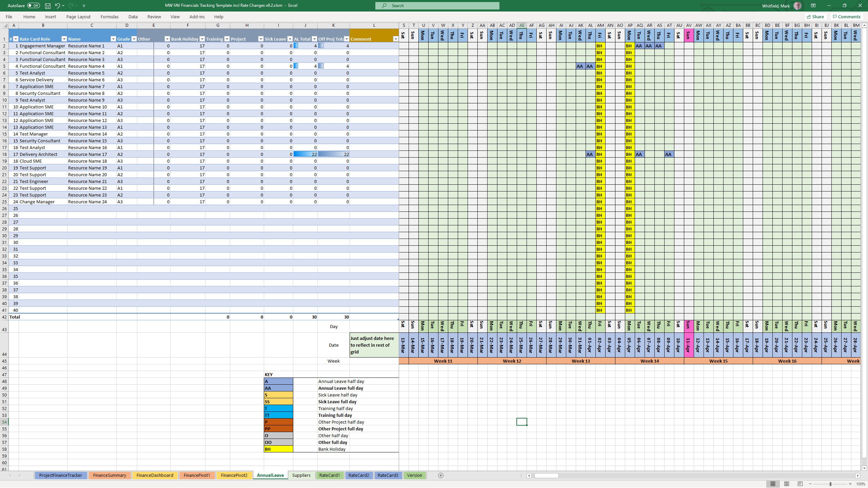Open the Comment column filter dropdown
Screen dimensions: 868x488
[x=396, y=39]
